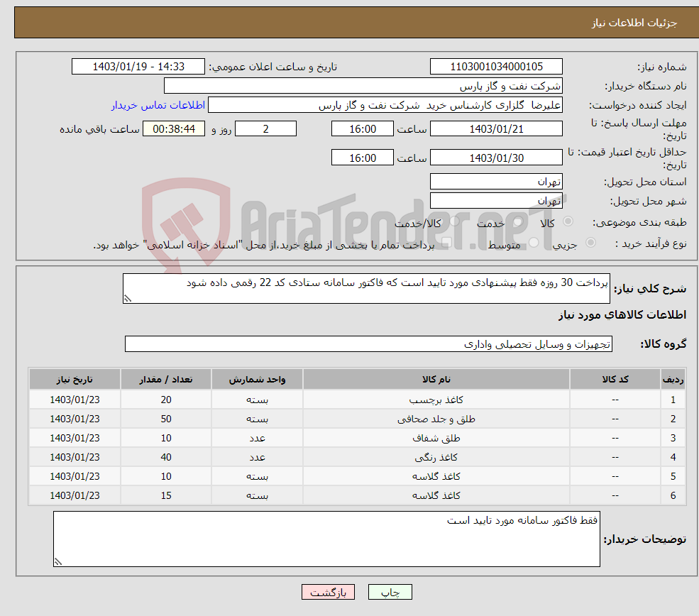
Task: Click the تعداد / مقدار column header
Action: coord(166,379)
